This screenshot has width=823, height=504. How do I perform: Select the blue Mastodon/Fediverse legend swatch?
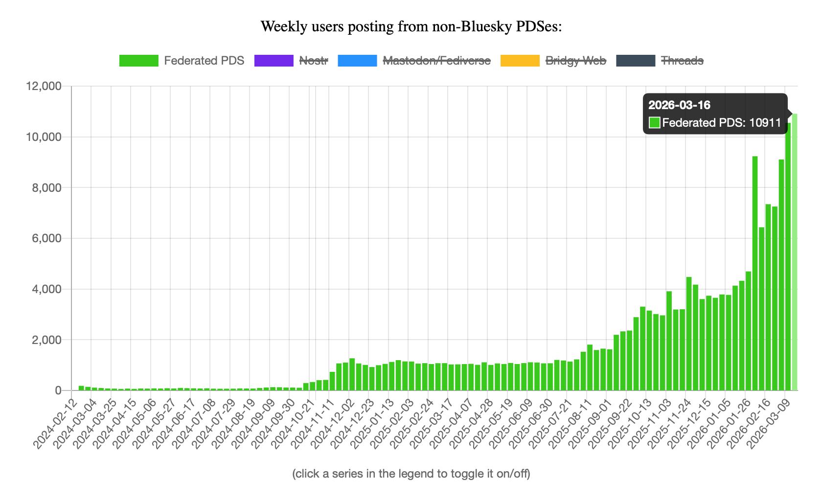(x=357, y=61)
